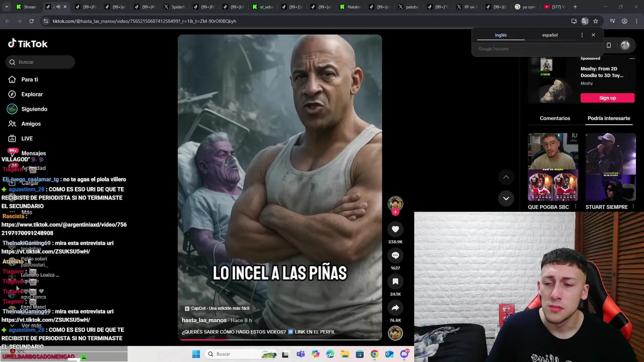Open Microsoft Teams from the taskbar
Screen dimensions: 644x362
[301, 354]
